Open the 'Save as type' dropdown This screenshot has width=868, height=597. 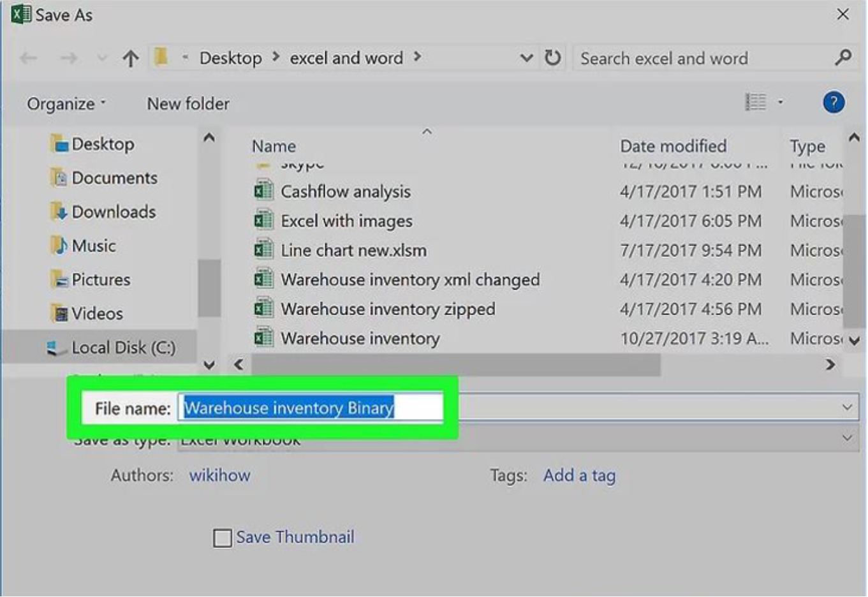coord(518,439)
